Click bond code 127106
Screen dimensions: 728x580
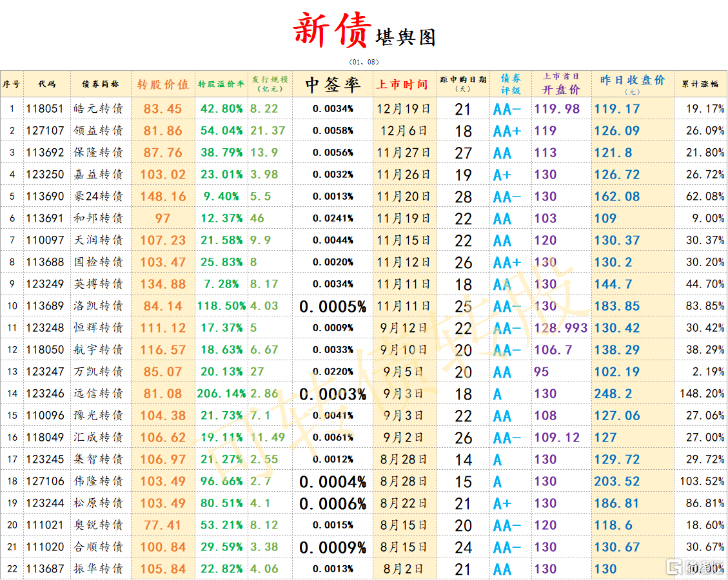44,481
